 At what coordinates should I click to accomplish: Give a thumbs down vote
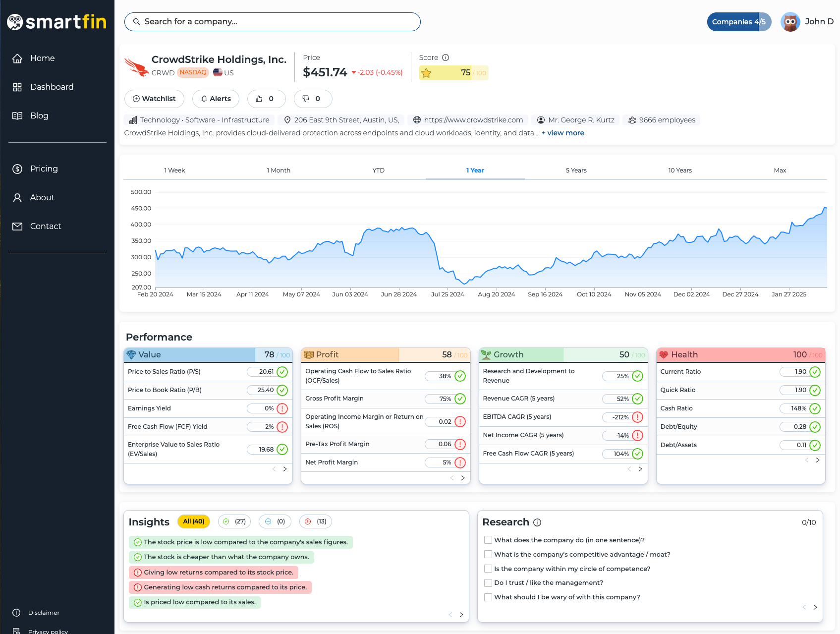(313, 99)
